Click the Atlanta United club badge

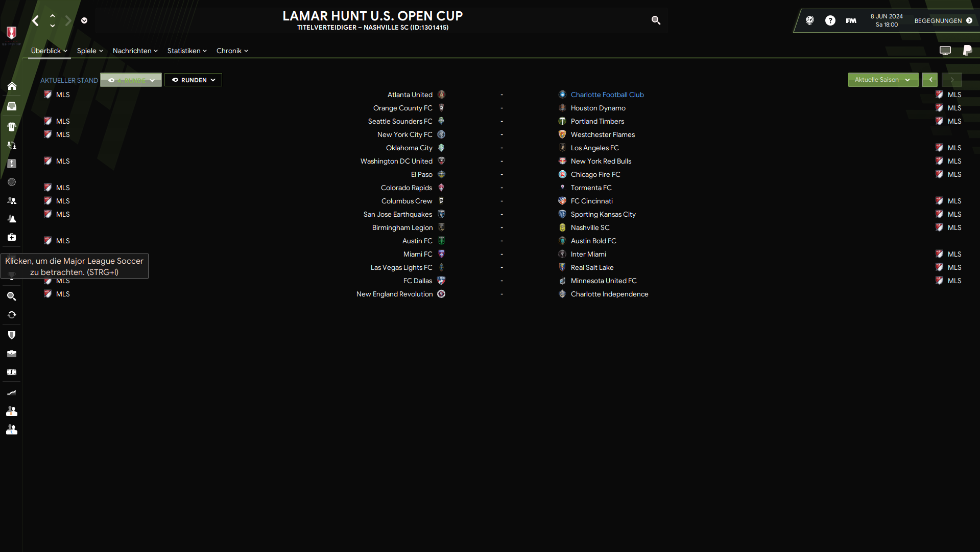coord(442,95)
